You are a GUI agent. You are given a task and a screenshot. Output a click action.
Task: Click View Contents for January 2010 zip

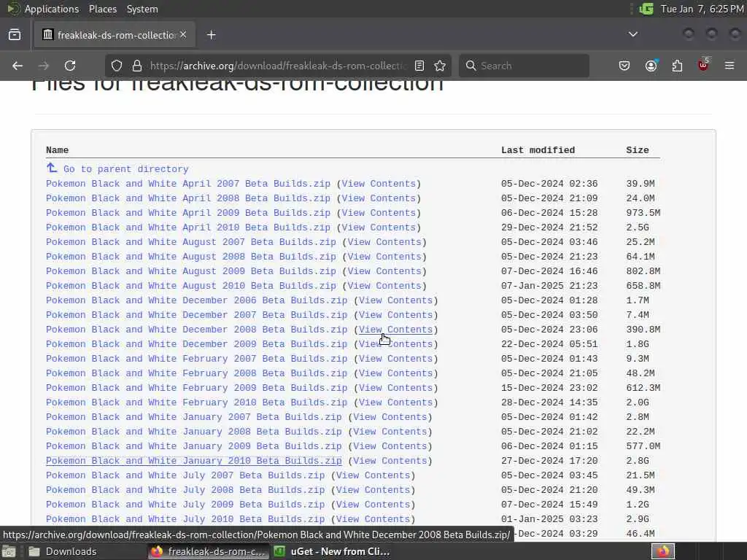[x=390, y=461]
